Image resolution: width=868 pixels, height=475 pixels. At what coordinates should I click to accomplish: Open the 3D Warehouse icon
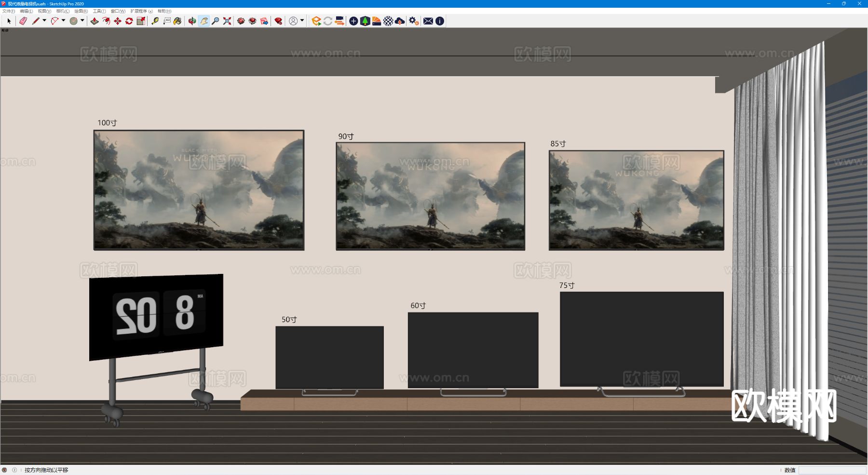tap(241, 21)
